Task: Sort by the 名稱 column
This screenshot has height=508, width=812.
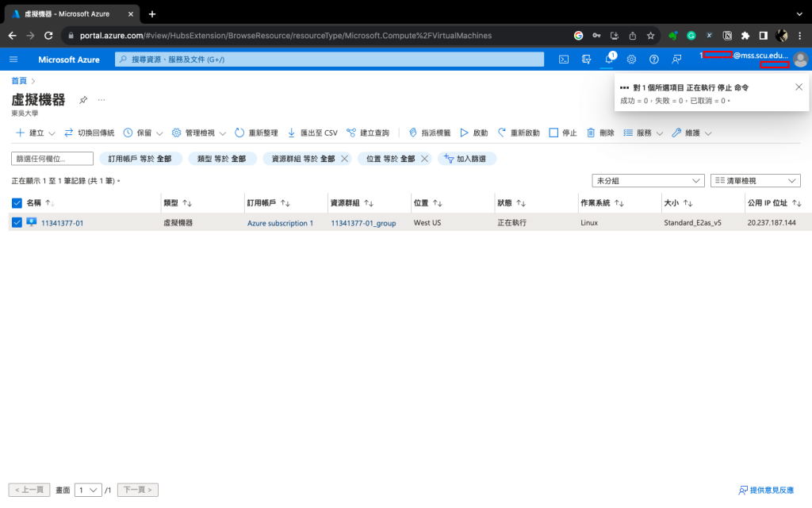Action: 40,202
